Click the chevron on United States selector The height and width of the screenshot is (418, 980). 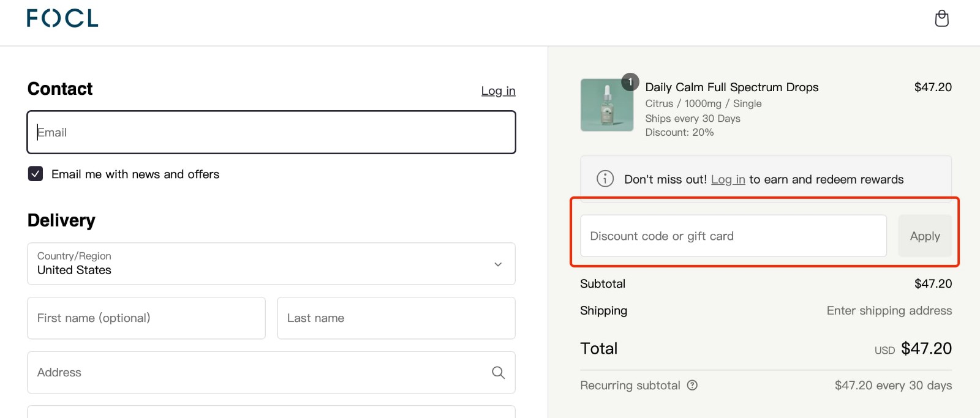click(x=498, y=264)
